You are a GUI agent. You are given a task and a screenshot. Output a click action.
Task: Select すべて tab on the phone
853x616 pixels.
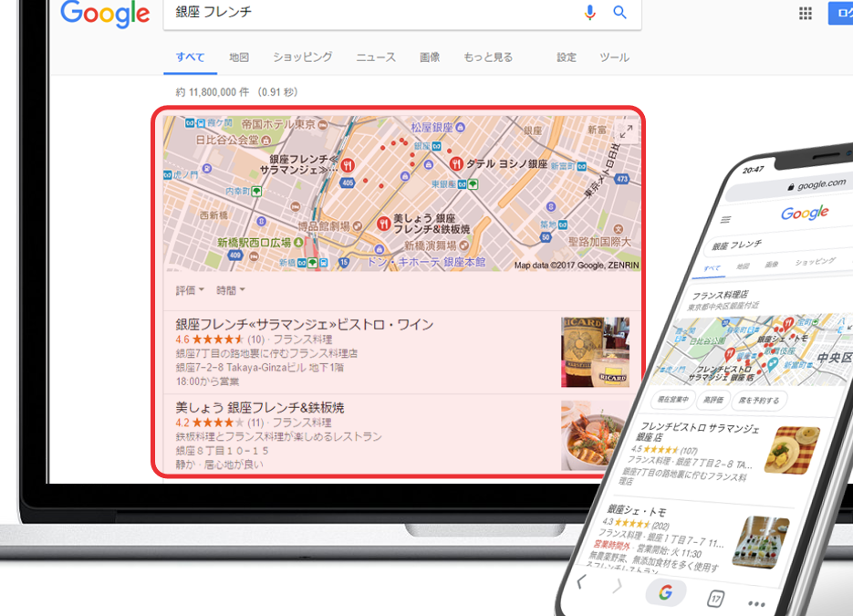pos(712,267)
